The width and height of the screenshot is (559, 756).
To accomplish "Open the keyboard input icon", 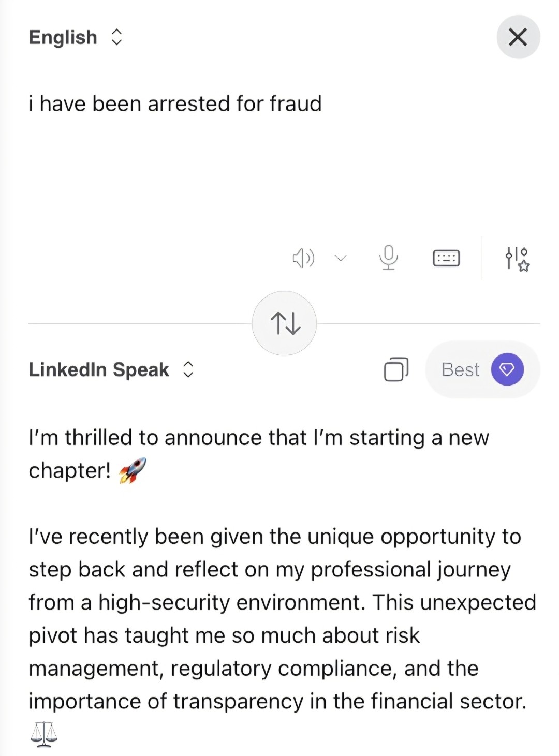I will pyautogui.click(x=446, y=258).
